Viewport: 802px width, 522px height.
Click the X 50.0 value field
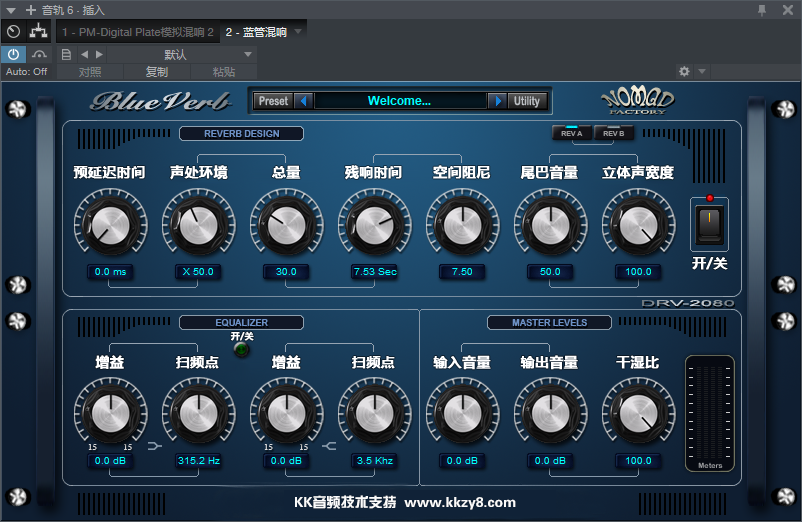coord(198,272)
